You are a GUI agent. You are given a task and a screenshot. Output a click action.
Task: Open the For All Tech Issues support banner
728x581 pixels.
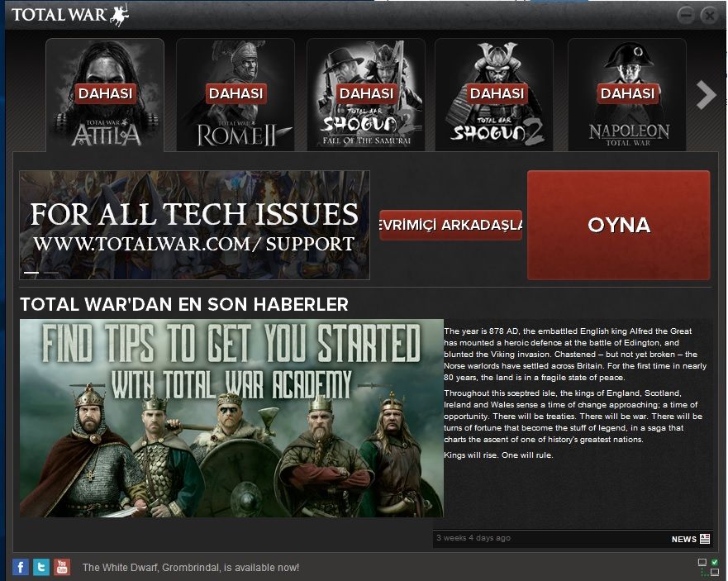[x=194, y=225]
